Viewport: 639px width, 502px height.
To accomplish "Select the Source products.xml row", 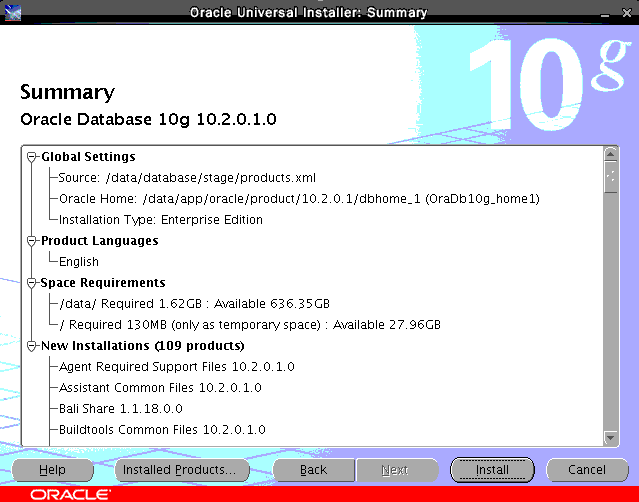I will 187,178.
